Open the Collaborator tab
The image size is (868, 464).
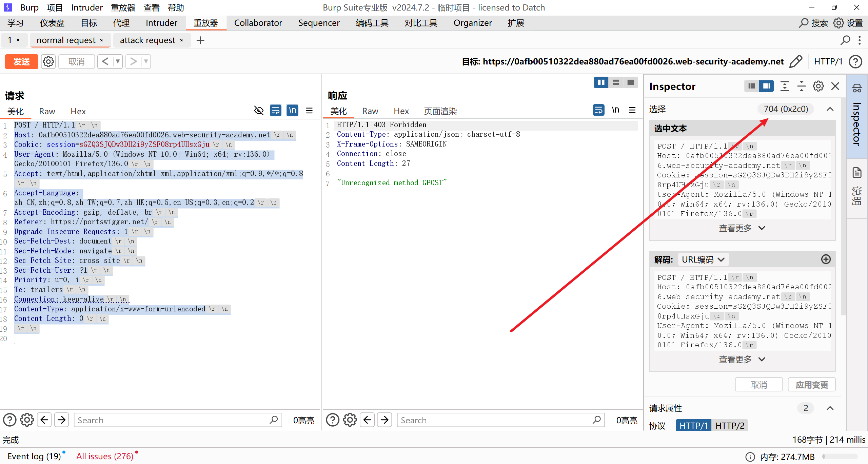[x=258, y=23]
